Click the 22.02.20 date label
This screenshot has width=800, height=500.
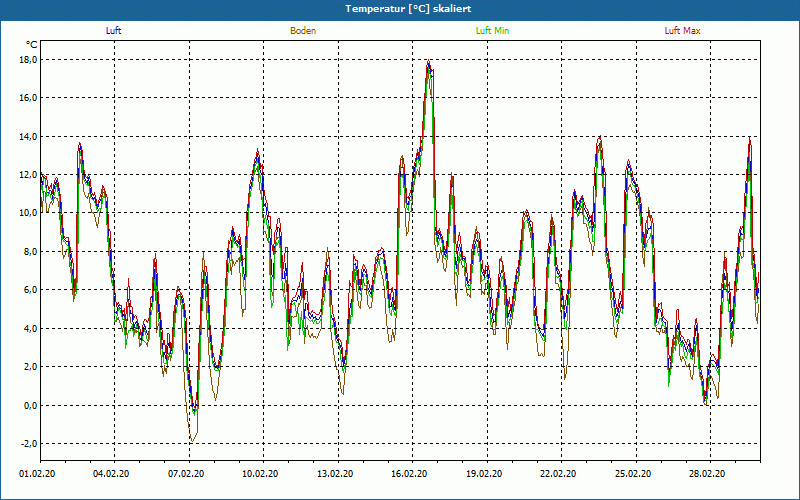coord(558,474)
